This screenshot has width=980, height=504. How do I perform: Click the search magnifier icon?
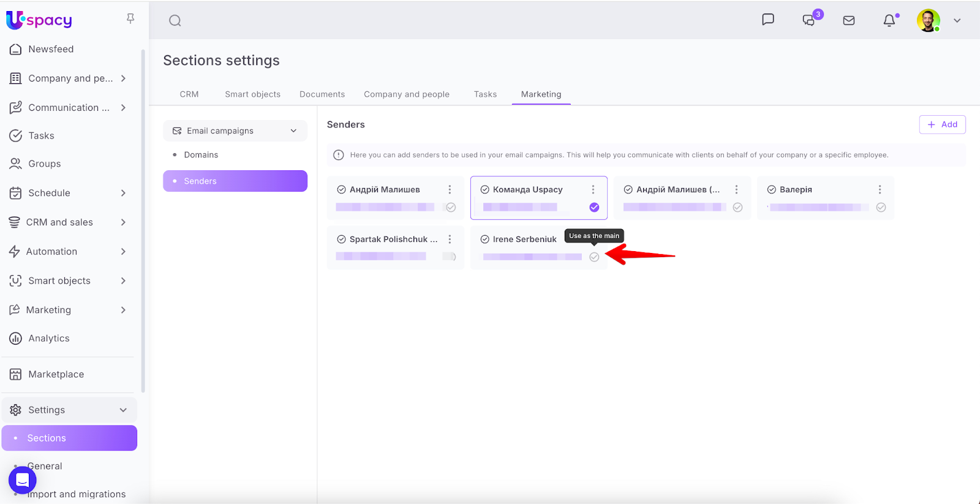[175, 21]
